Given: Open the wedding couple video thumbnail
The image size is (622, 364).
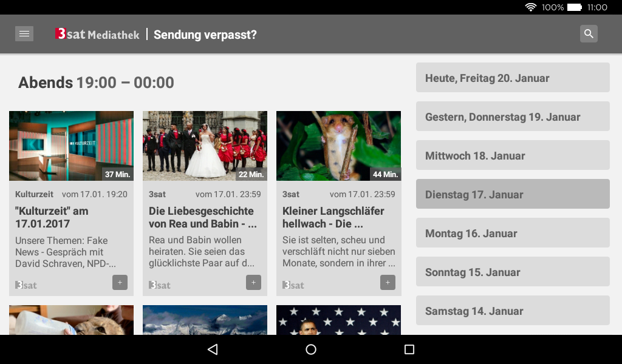Looking at the screenshot, I should pos(205,146).
